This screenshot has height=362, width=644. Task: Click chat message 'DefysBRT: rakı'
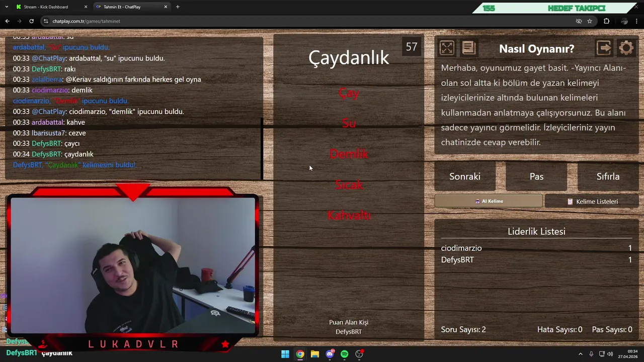pos(44,69)
